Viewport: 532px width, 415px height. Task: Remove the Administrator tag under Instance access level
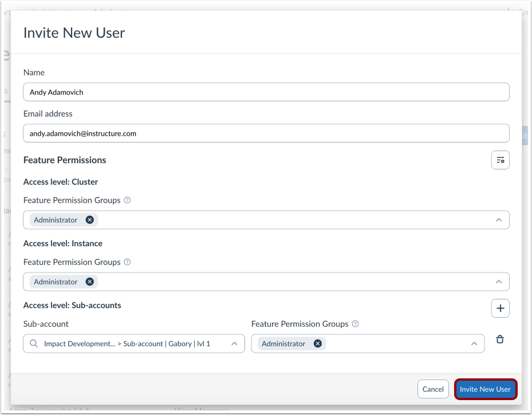tap(89, 281)
